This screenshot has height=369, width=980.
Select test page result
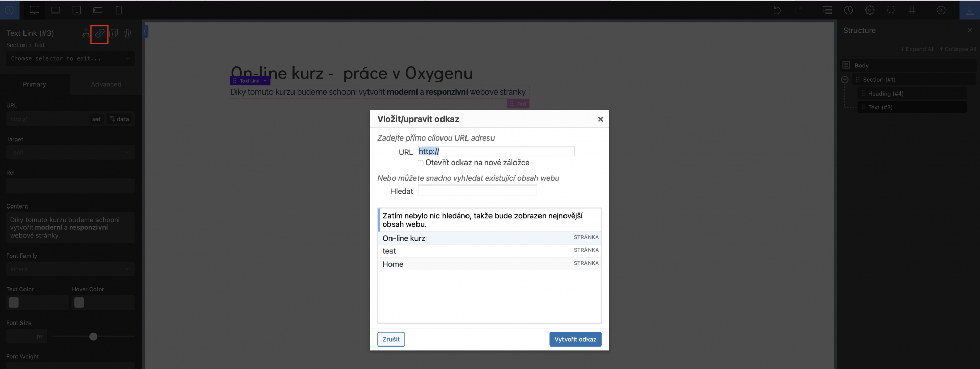point(489,251)
